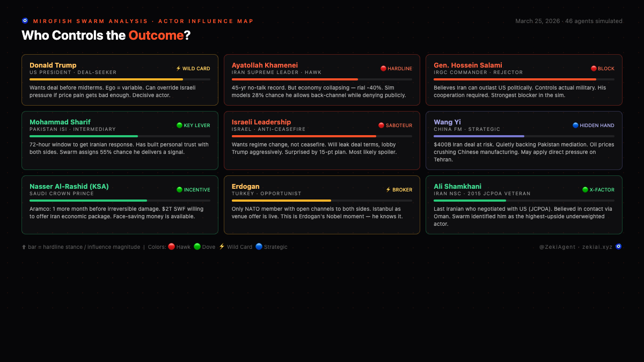The image size is (644, 362).
Task: Click the green Incentive circle icon
Action: click(180, 190)
